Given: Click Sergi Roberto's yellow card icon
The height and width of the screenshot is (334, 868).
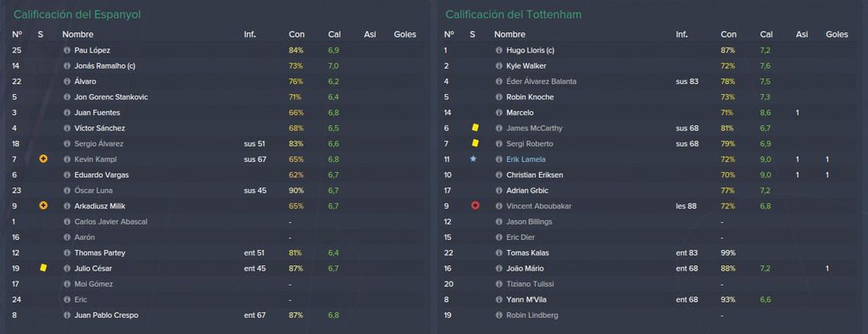Looking at the screenshot, I should (x=475, y=143).
